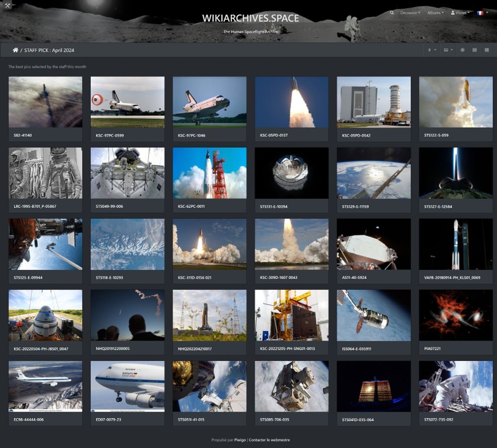The image size is (497, 448).
Task: View the thumbnail captioned KSC-309D-1607 0043
Action: pos(292,244)
